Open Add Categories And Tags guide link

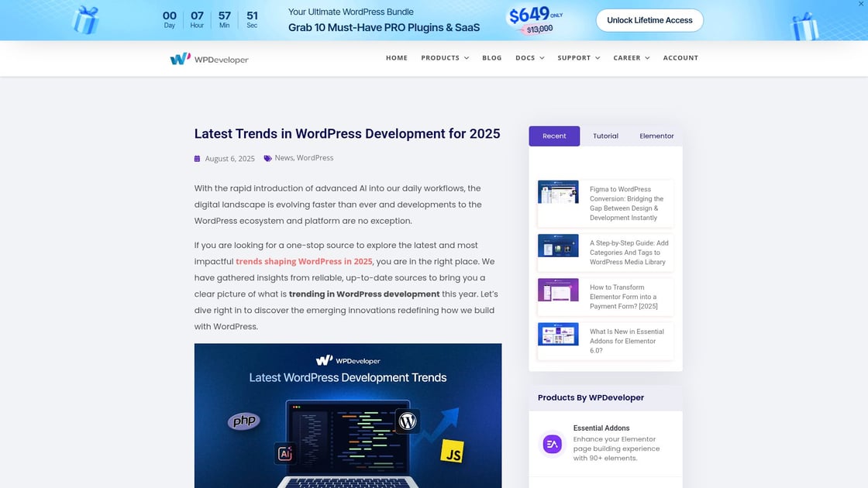pyautogui.click(x=629, y=253)
